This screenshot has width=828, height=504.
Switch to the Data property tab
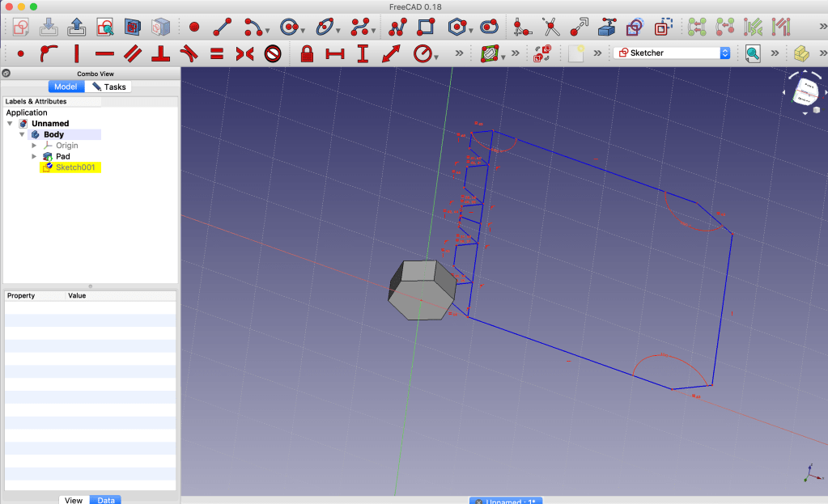105,500
